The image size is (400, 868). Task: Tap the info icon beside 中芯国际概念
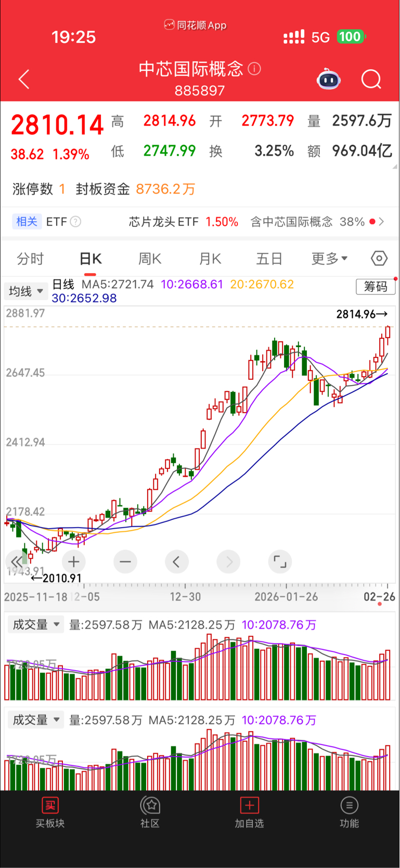coord(254,68)
